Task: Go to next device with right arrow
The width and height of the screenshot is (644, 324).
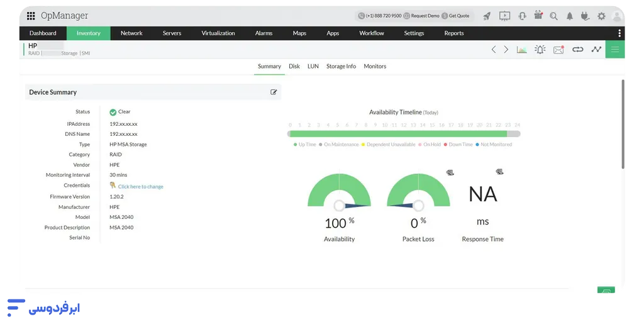Action: click(x=506, y=50)
